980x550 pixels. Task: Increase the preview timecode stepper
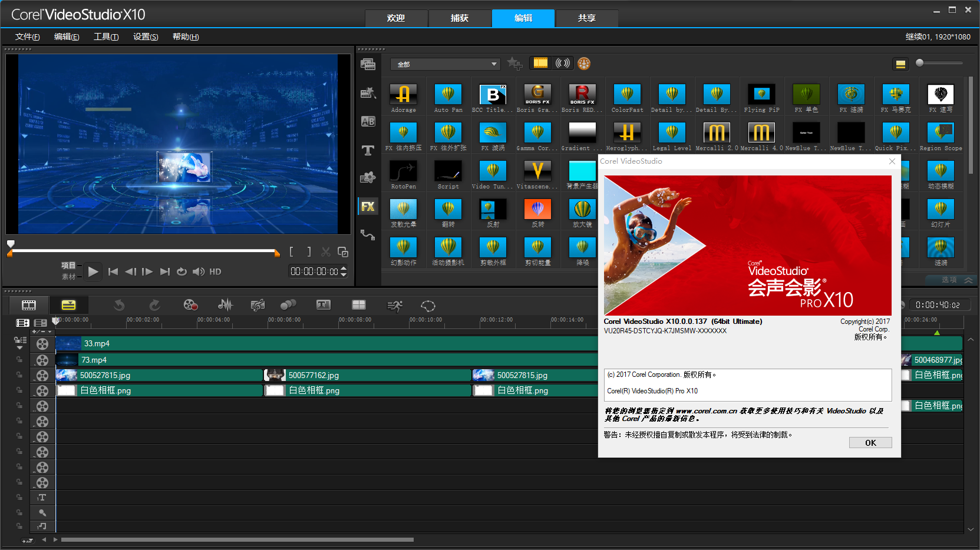tap(344, 268)
